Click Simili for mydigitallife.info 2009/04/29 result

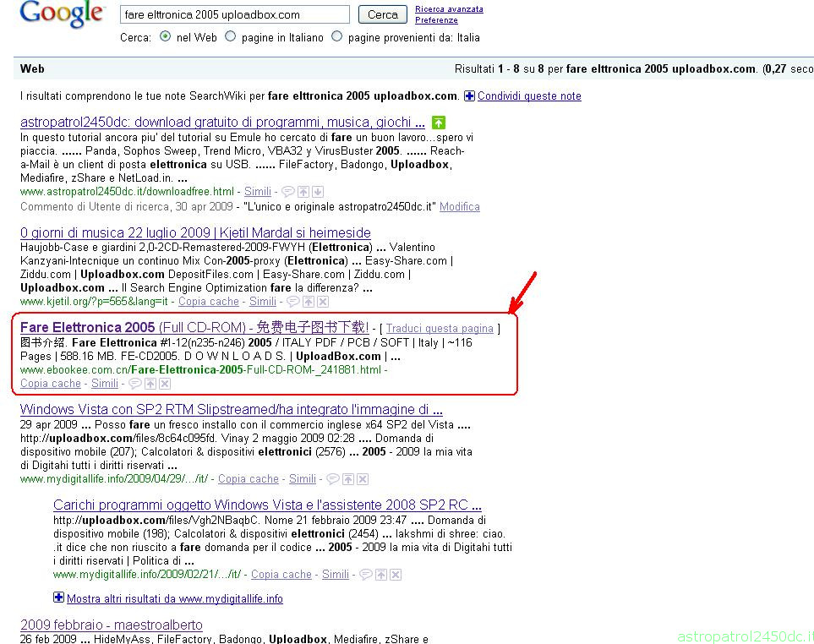(303, 479)
